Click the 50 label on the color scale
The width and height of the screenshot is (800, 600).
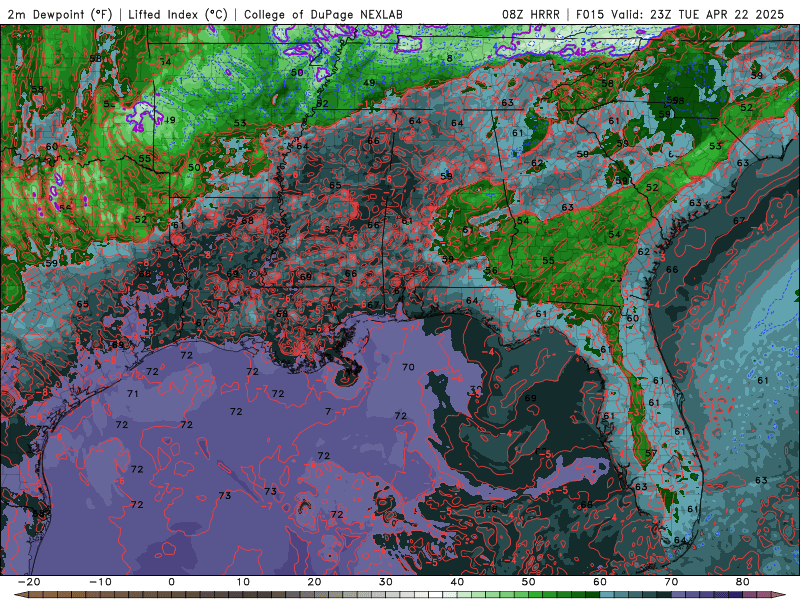point(529,582)
